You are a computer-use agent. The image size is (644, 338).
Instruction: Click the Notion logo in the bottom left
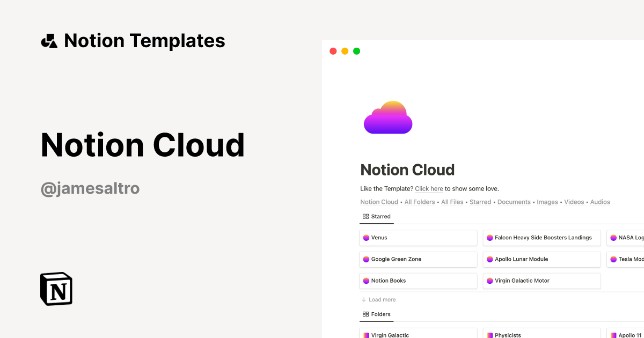click(x=56, y=289)
